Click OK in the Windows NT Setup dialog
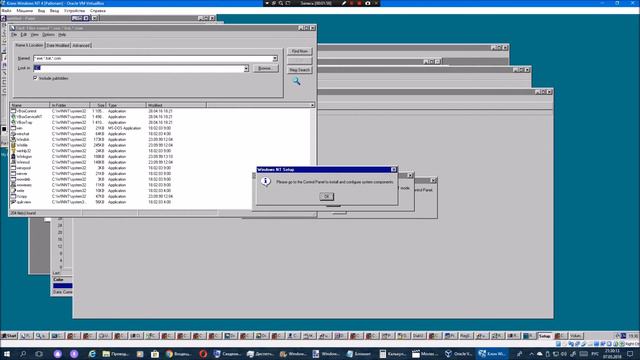Viewport: 640px width, 360px height. point(326,196)
